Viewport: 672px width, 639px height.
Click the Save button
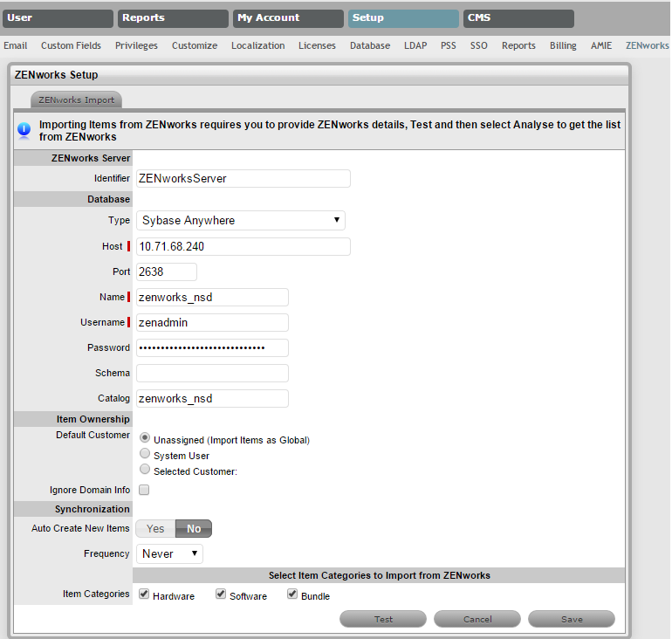tap(572, 619)
